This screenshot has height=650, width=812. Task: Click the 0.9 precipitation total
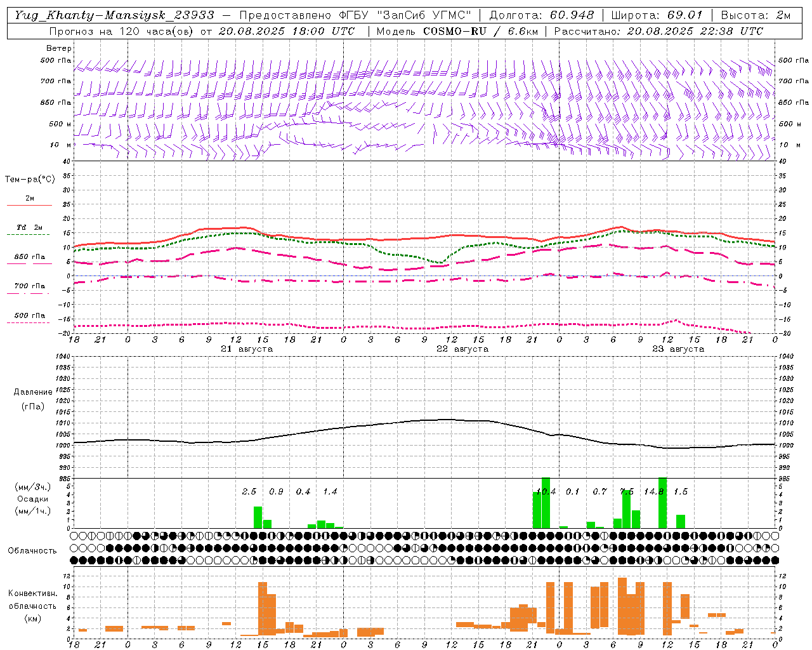[276, 491]
